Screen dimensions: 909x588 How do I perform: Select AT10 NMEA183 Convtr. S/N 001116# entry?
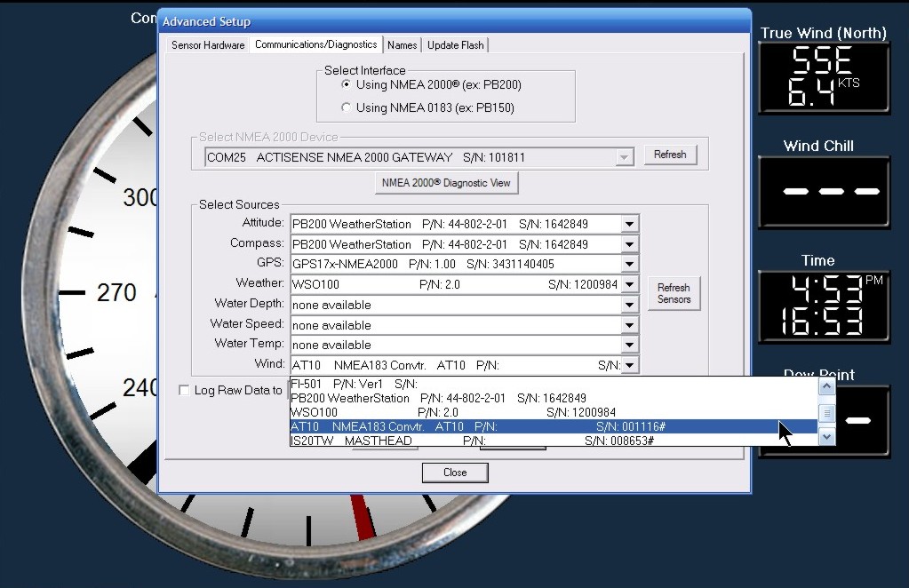[x=554, y=427]
